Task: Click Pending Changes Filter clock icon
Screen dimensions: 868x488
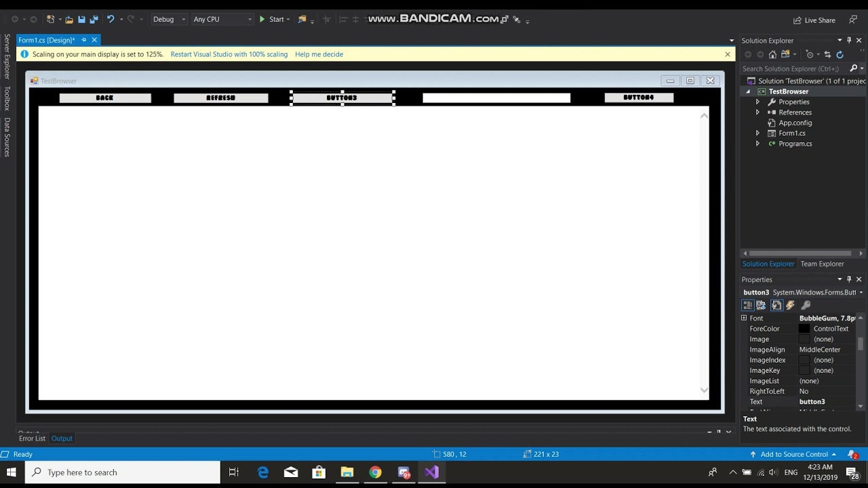Action: 810,54
